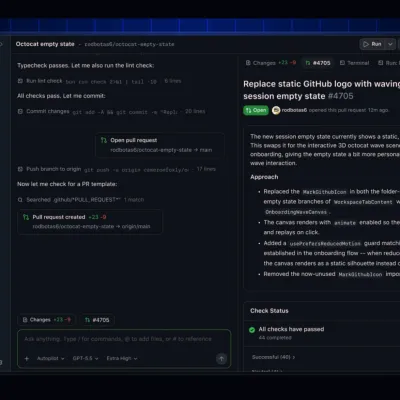Open the dropdown arrow beside Run
Screen dimensions: 400x400
click(x=390, y=44)
